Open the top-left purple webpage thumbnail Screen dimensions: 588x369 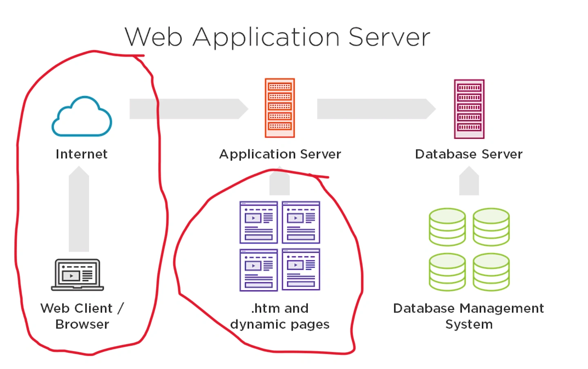(258, 223)
